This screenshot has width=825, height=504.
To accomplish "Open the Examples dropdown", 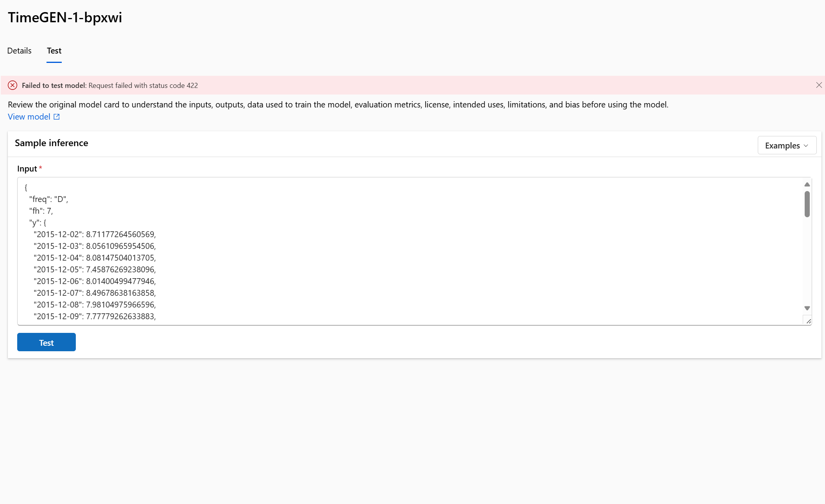I will (x=786, y=145).
